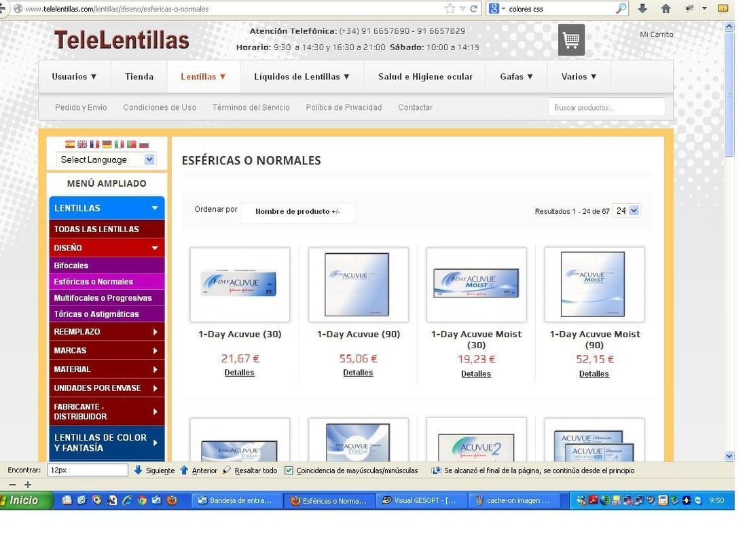The width and height of the screenshot is (747, 560).
Task: Open Salud e Higiene ocular menu
Action: (425, 77)
